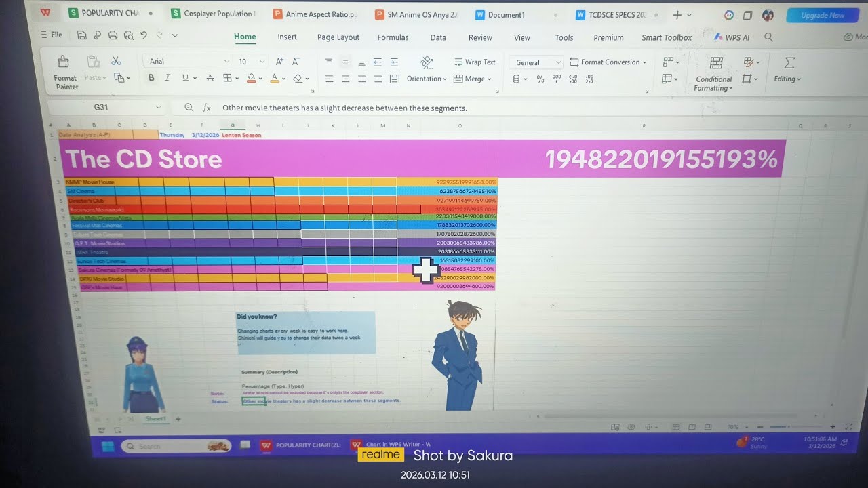
Task: Click the Upgrade Now button
Action: pyautogui.click(x=822, y=15)
